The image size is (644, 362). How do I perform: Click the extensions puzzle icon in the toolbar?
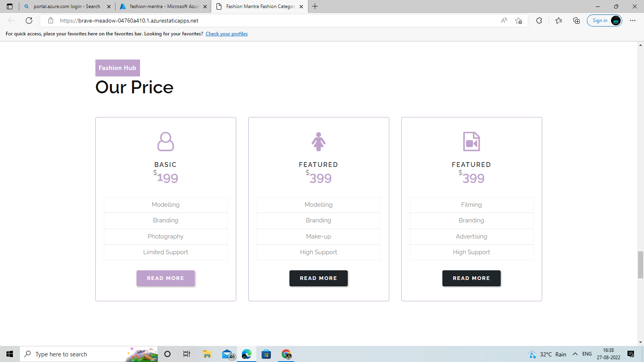[x=539, y=21]
